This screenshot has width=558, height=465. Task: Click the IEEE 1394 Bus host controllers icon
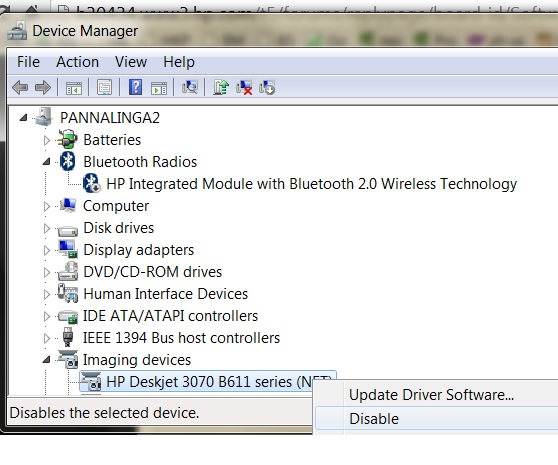click(x=68, y=337)
